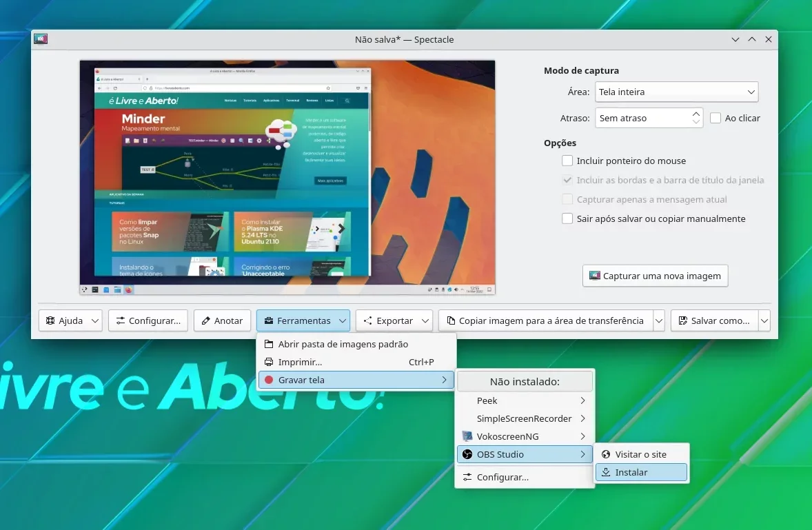Click the OBS Studio logo icon

point(467,454)
